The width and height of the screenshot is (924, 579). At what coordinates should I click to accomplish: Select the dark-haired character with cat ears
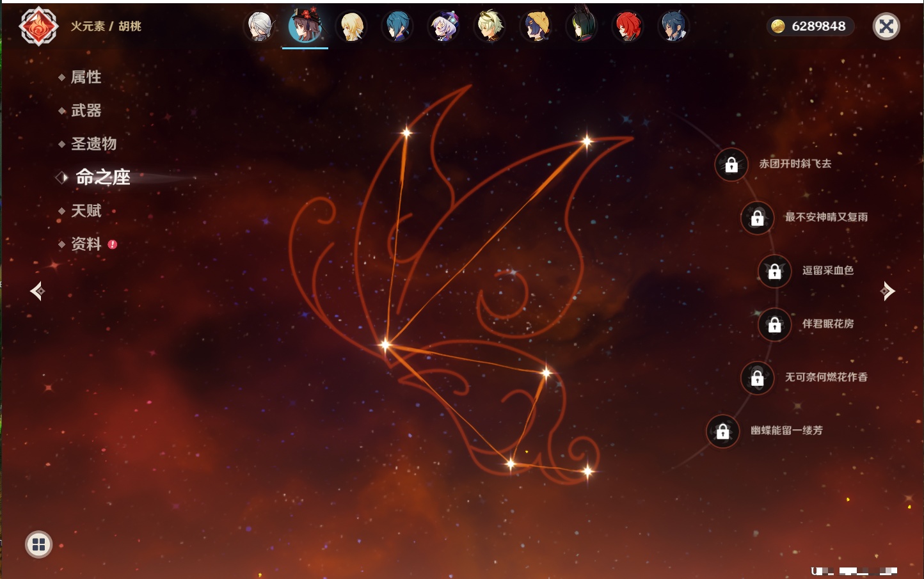tap(582, 26)
